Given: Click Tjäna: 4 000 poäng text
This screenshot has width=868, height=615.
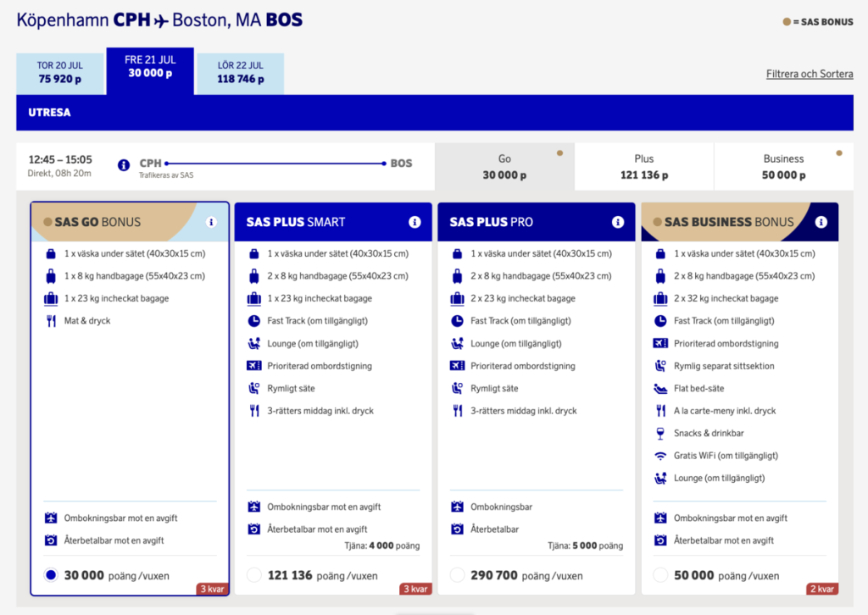Looking at the screenshot, I should [382, 546].
